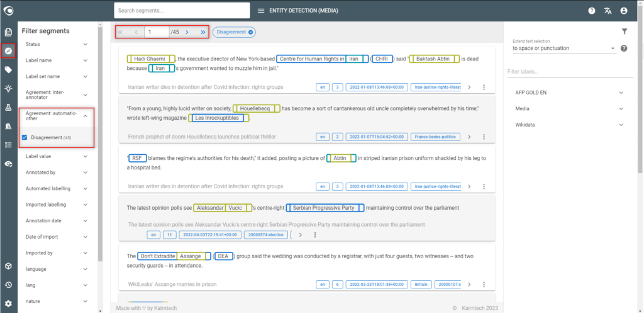644x313 pixels.
Task: Show more tags for Houellebecq segment
Action: point(469,137)
